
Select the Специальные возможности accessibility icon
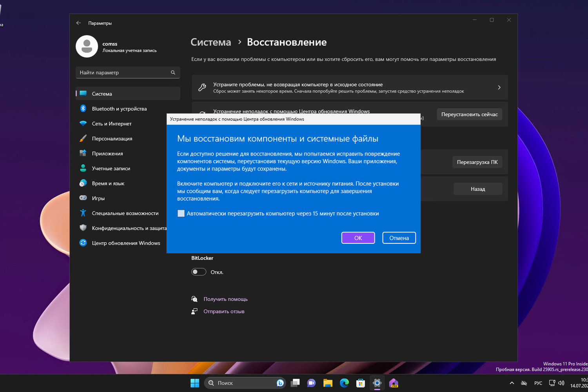pyautogui.click(x=83, y=213)
